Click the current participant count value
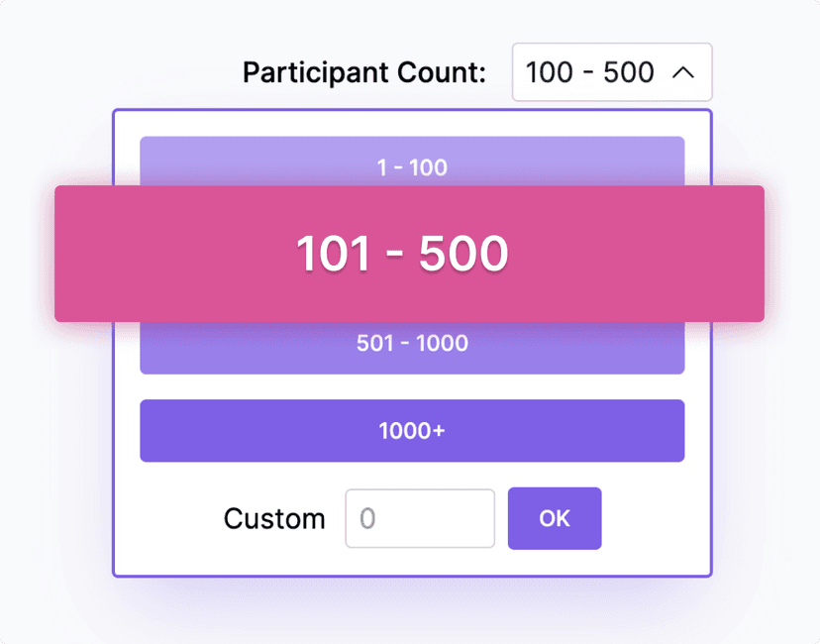 (x=589, y=71)
